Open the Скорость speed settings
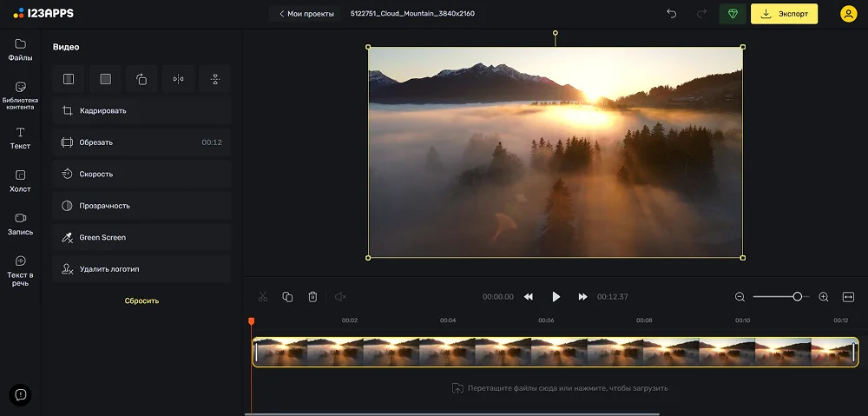The image size is (868, 416). click(x=141, y=174)
